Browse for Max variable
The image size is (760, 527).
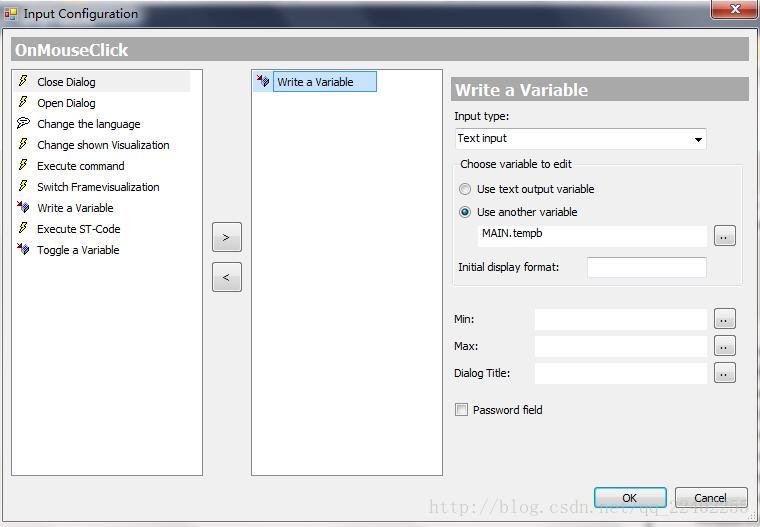[x=725, y=346]
